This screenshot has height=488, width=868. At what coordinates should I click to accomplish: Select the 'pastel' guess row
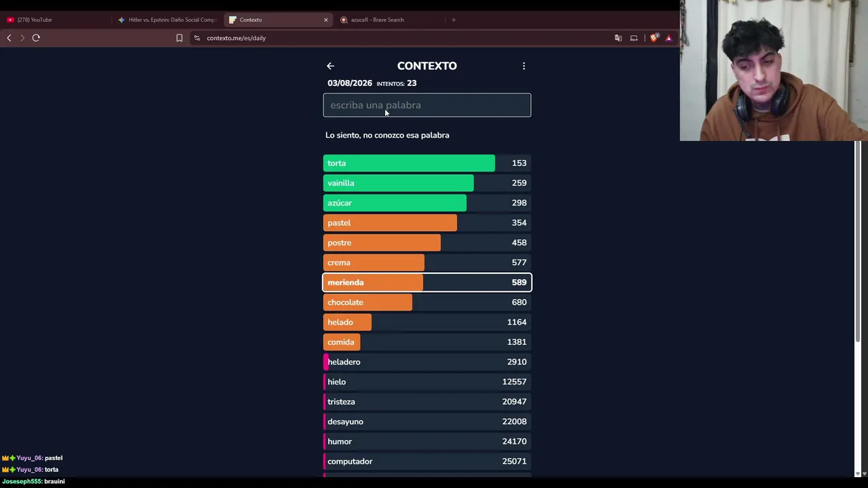427,222
